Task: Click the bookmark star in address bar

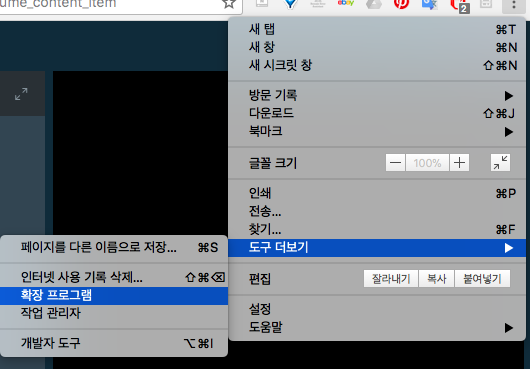Action: pyautogui.click(x=229, y=3)
